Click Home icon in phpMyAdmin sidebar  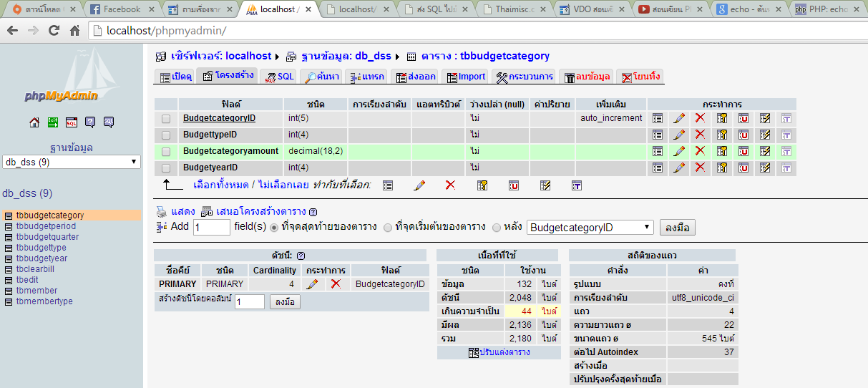point(34,122)
